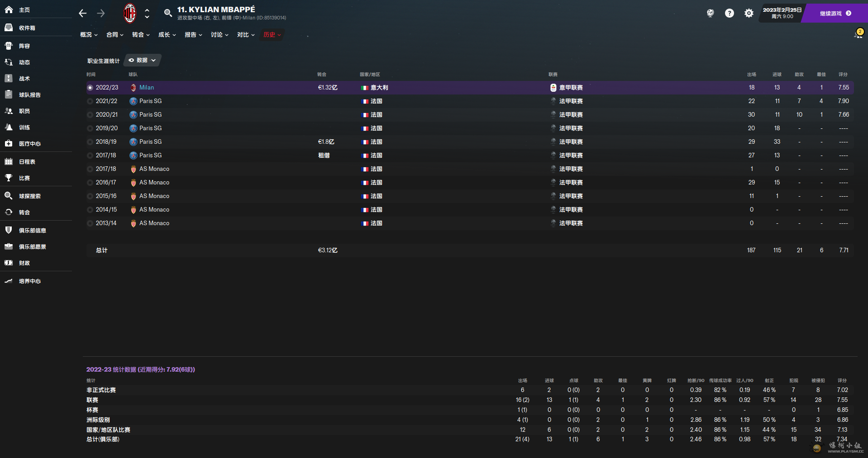Go forward with the right arrow
Viewport: 868px width, 458px height.
click(101, 13)
